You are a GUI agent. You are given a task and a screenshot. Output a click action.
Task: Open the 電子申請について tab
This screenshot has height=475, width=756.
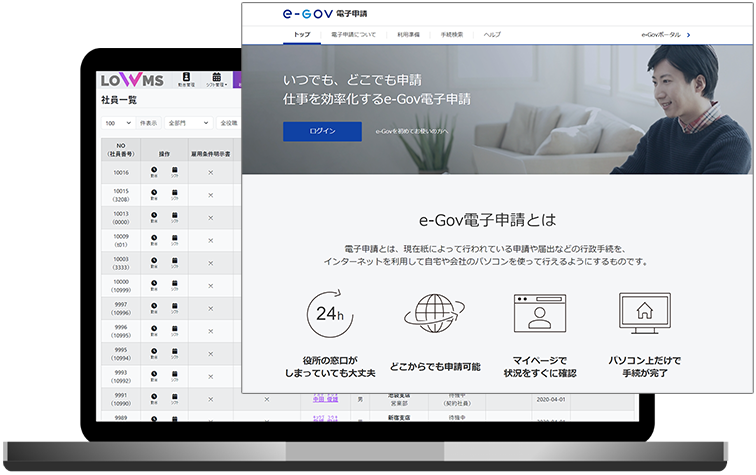tap(353, 35)
